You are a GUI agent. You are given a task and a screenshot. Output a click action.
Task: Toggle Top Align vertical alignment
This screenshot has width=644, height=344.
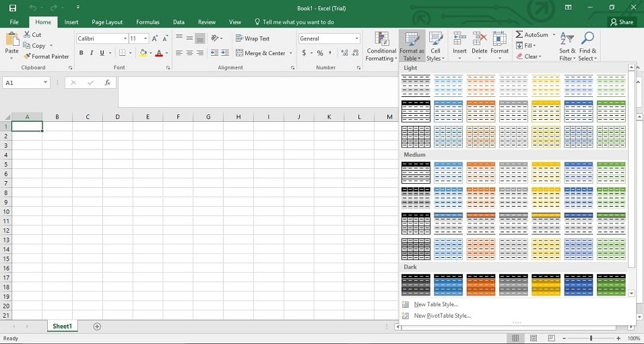(x=179, y=38)
